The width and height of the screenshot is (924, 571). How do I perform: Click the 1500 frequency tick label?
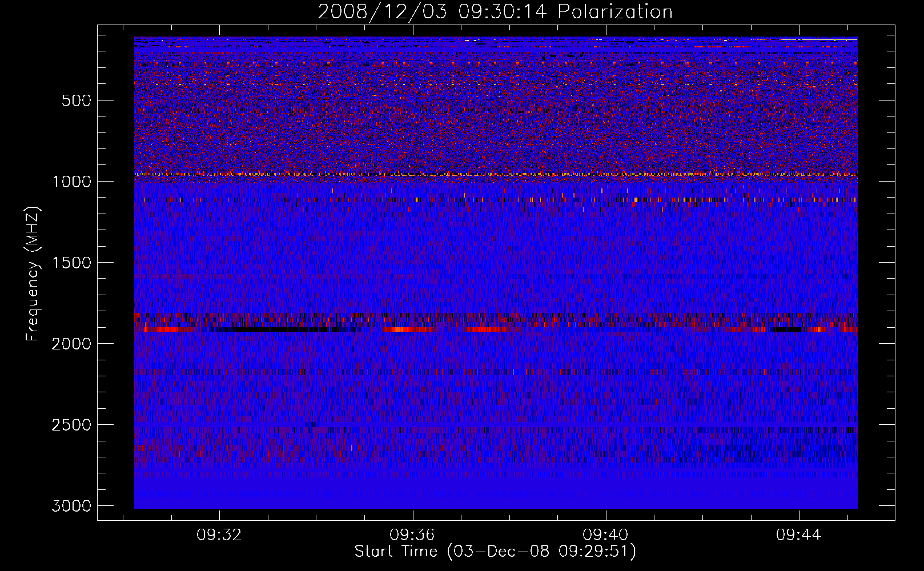pyautogui.click(x=71, y=263)
